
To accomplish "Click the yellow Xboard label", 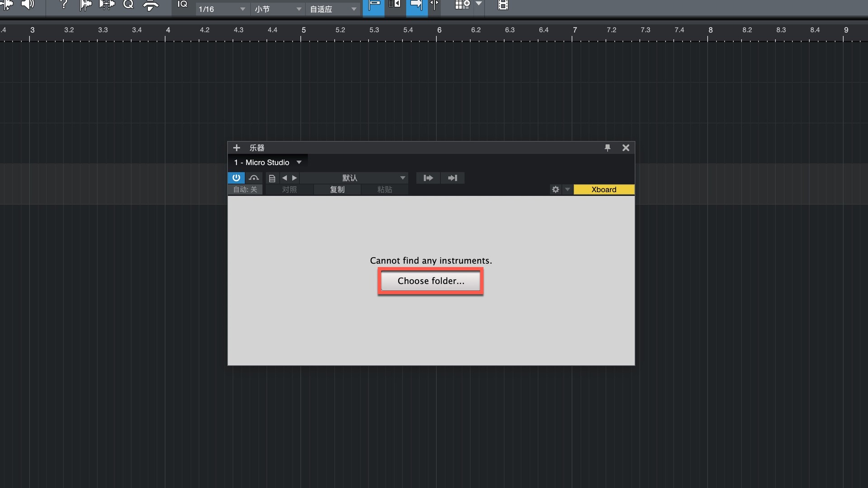I will coord(604,189).
